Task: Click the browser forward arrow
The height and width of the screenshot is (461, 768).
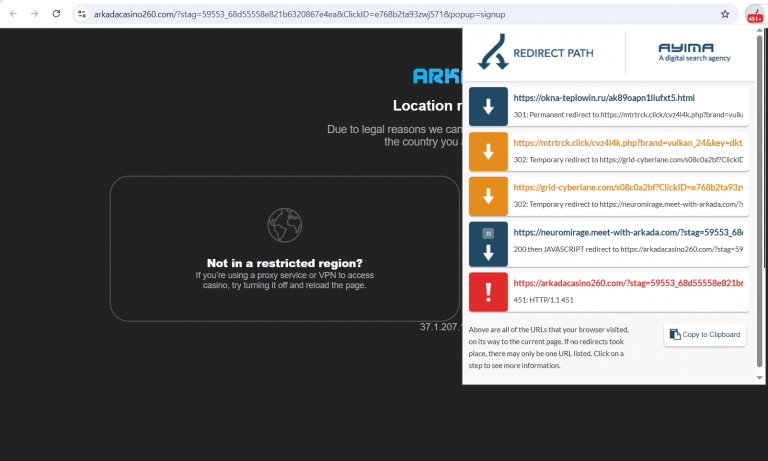Action: (x=34, y=14)
